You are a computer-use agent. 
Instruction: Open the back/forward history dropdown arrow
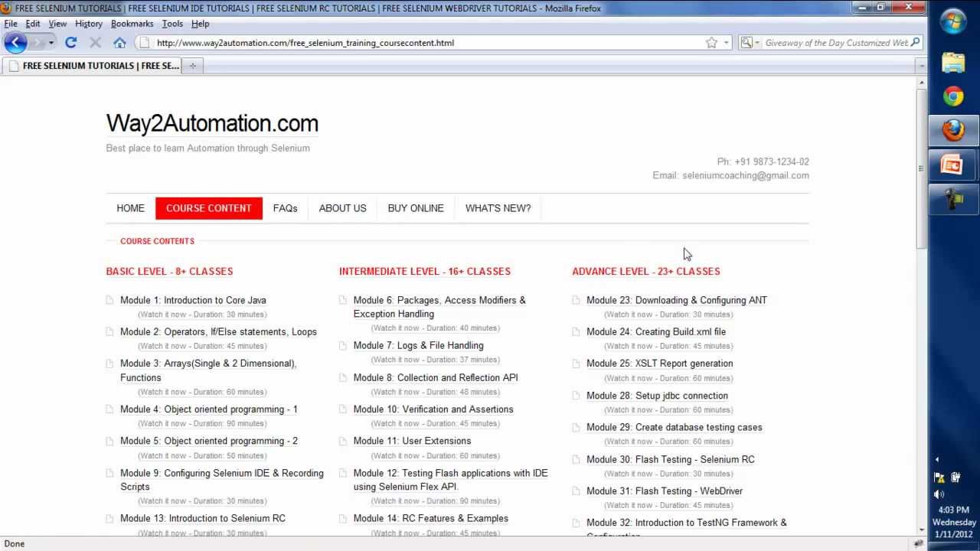pyautogui.click(x=51, y=43)
